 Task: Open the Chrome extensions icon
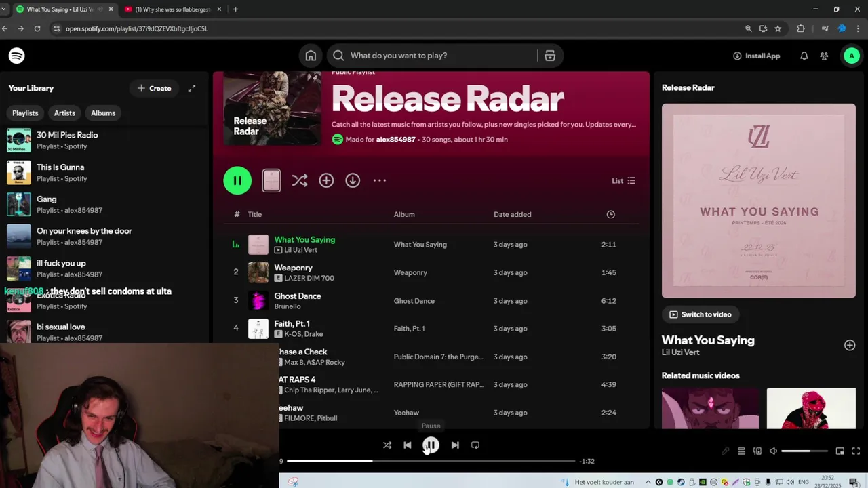801,28
